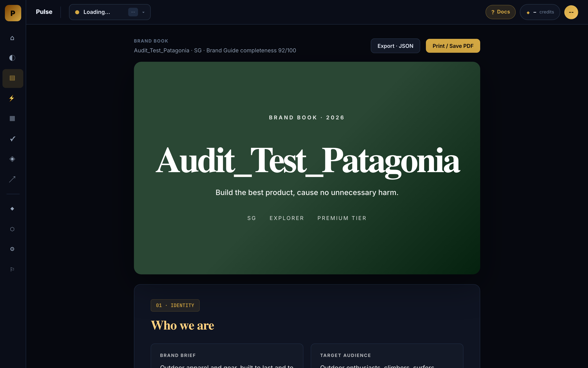Click the lightning bolt sidebar icon
Image resolution: width=588 pixels, height=368 pixels.
(x=12, y=98)
